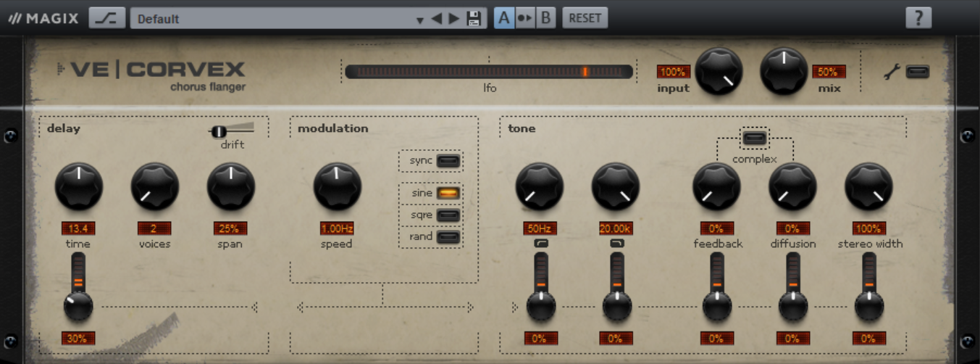
Task: Click the high cut 20.00k knob
Action: pyautogui.click(x=616, y=186)
